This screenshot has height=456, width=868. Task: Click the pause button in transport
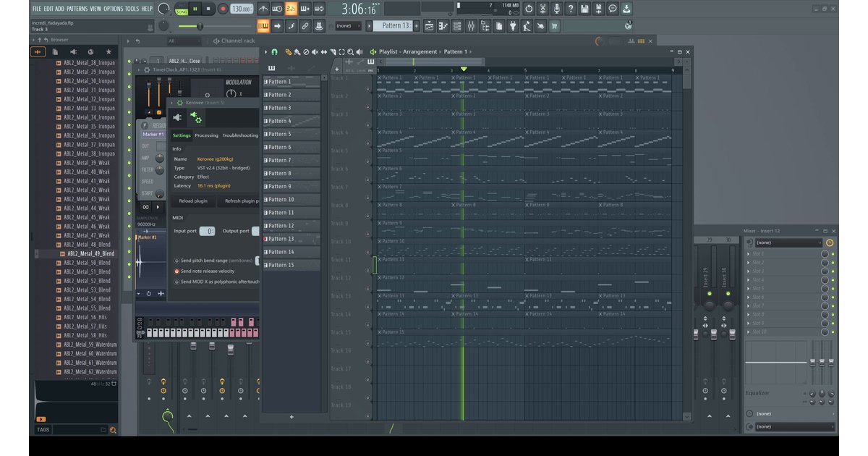pyautogui.click(x=195, y=9)
